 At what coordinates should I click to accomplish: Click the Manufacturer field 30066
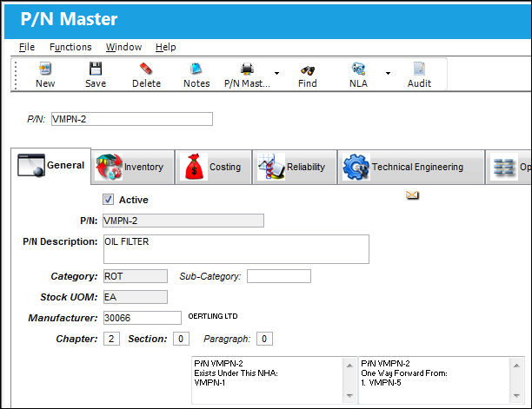143,318
